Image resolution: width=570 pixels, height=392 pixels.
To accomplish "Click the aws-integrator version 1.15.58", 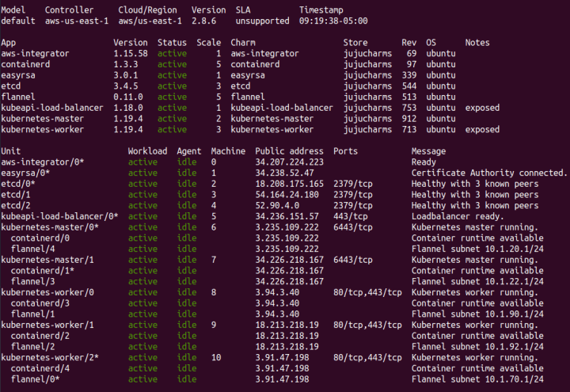I will tap(131, 54).
